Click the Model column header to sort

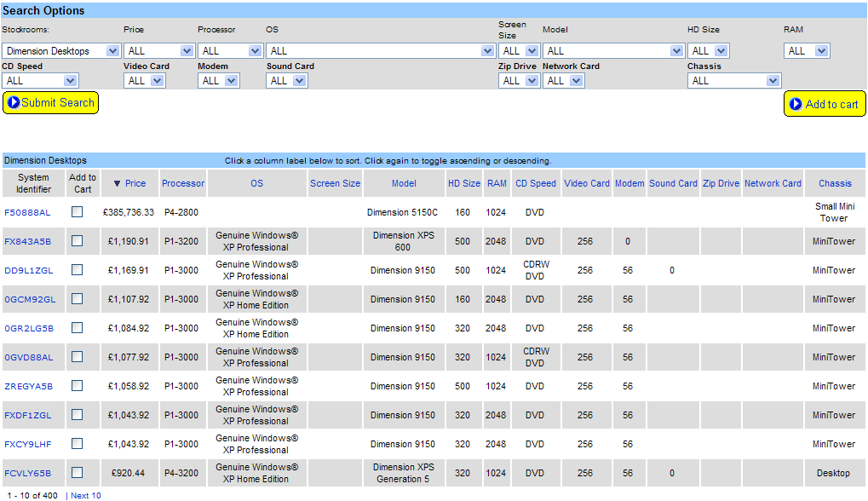[404, 183]
